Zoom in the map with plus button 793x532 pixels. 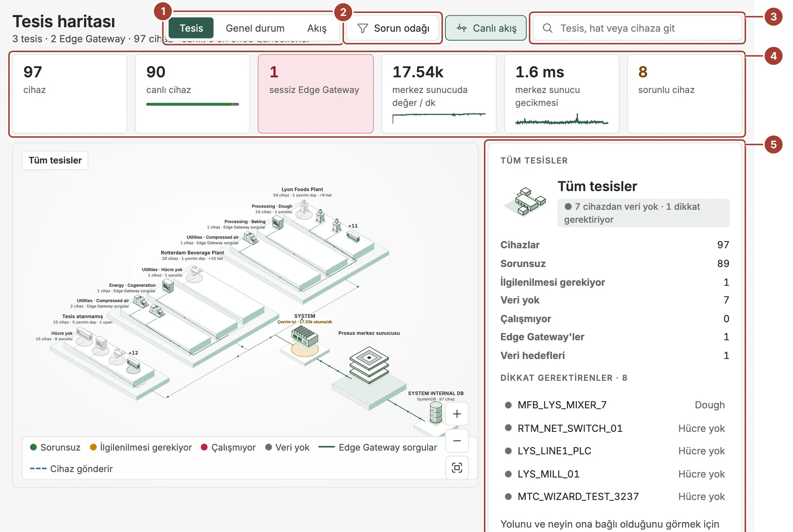(457, 414)
